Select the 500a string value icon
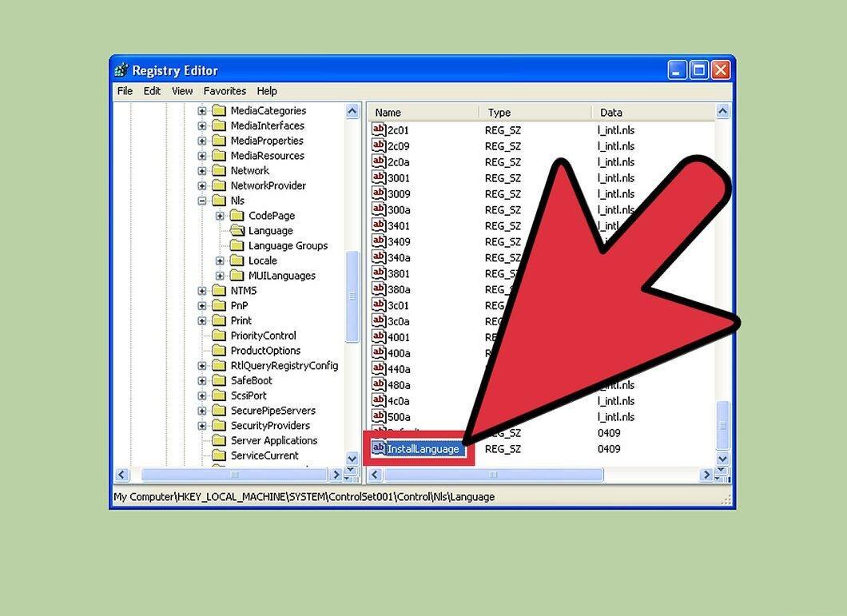This screenshot has height=616, width=847. [x=379, y=416]
